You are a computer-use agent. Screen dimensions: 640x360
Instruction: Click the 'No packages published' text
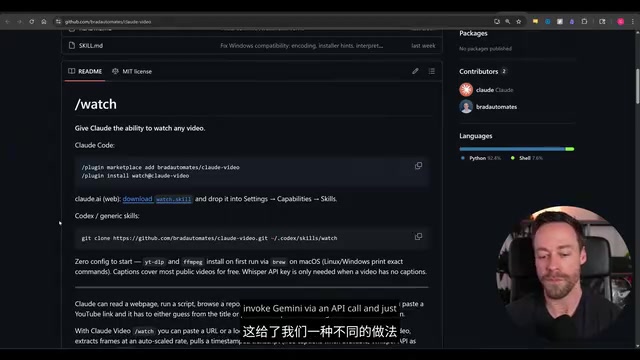click(485, 49)
